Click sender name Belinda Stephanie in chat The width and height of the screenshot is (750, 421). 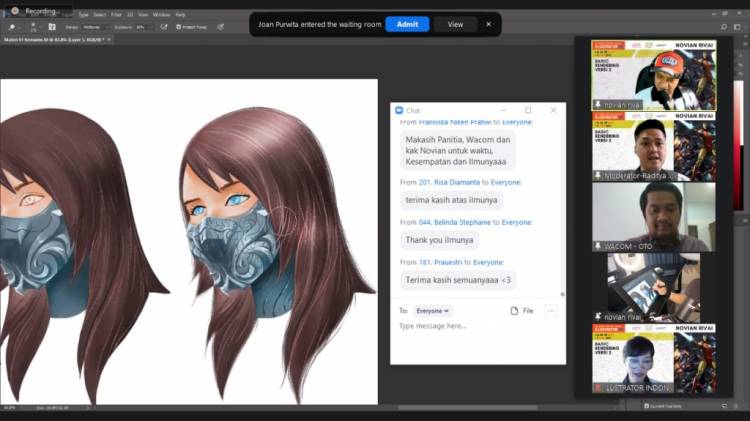click(x=454, y=222)
